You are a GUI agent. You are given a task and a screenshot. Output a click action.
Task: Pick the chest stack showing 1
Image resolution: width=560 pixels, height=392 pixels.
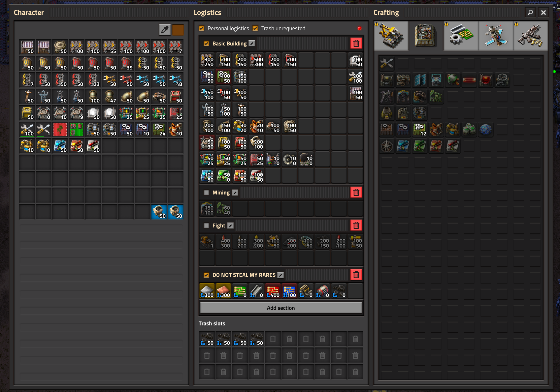(44, 47)
